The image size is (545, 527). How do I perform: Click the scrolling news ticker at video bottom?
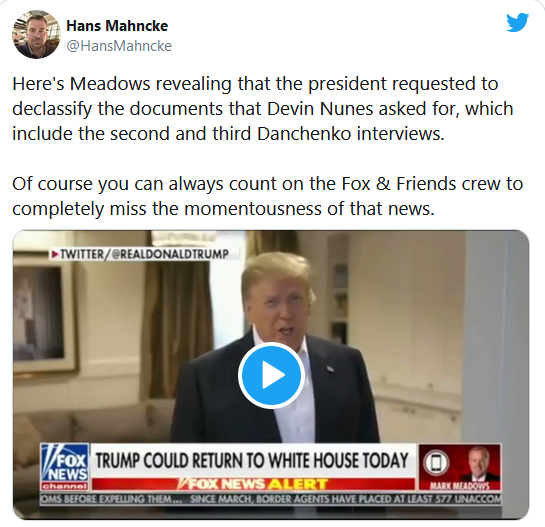(271, 499)
